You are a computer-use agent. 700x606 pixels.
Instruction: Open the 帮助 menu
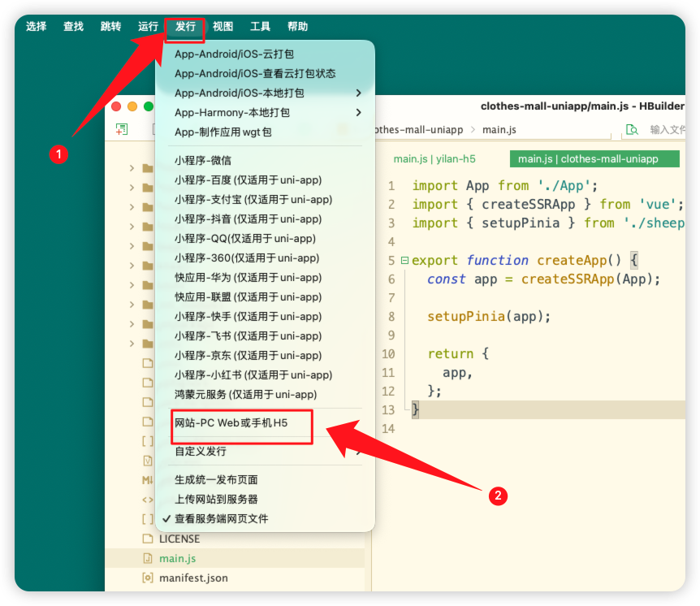click(298, 27)
